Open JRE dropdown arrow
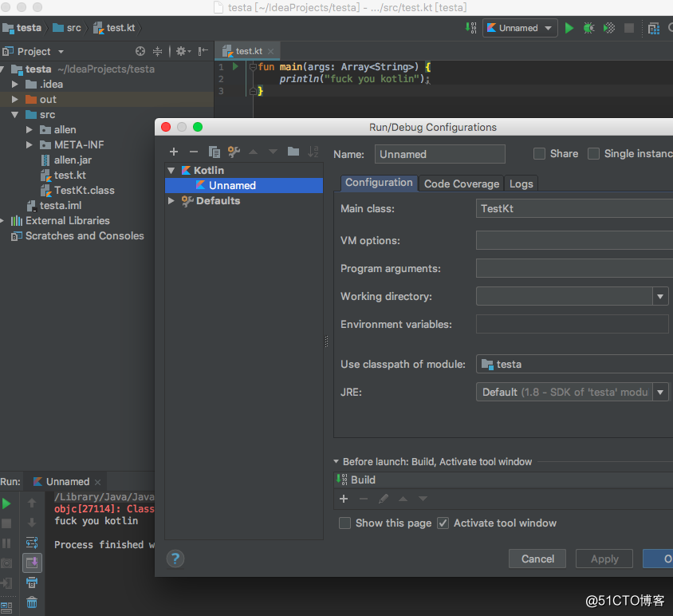Viewport: 673px width, 616px height. [660, 392]
